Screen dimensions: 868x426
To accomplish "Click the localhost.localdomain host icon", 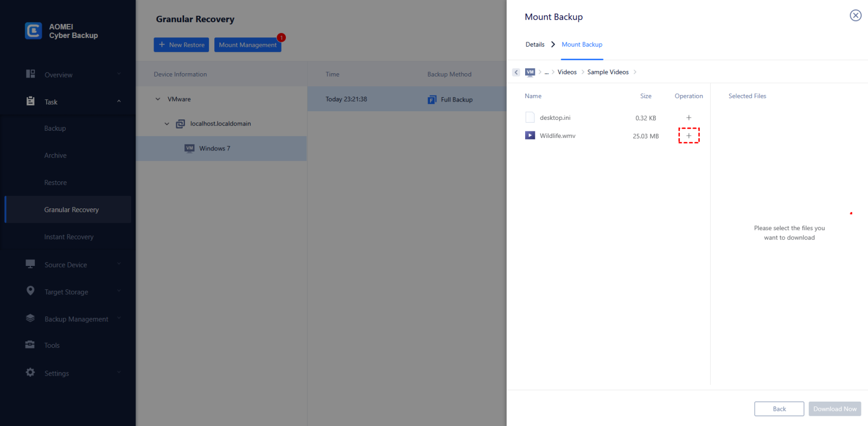I will click(181, 124).
